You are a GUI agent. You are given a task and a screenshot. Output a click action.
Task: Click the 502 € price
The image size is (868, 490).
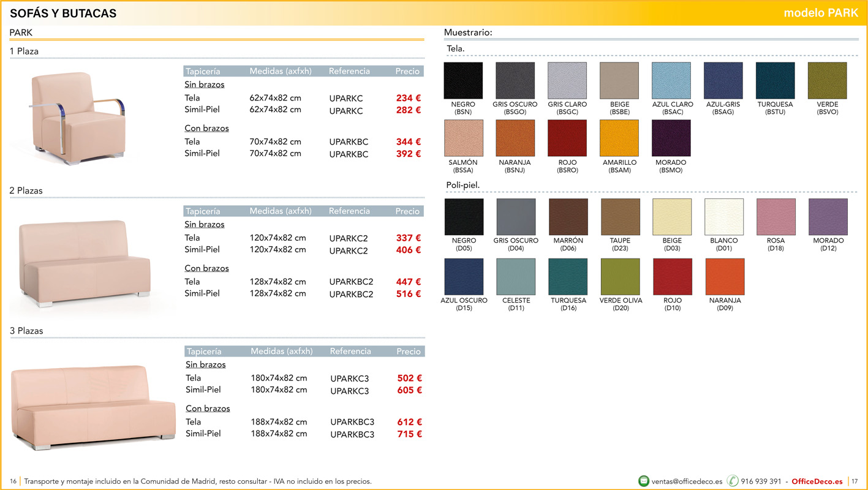(410, 379)
